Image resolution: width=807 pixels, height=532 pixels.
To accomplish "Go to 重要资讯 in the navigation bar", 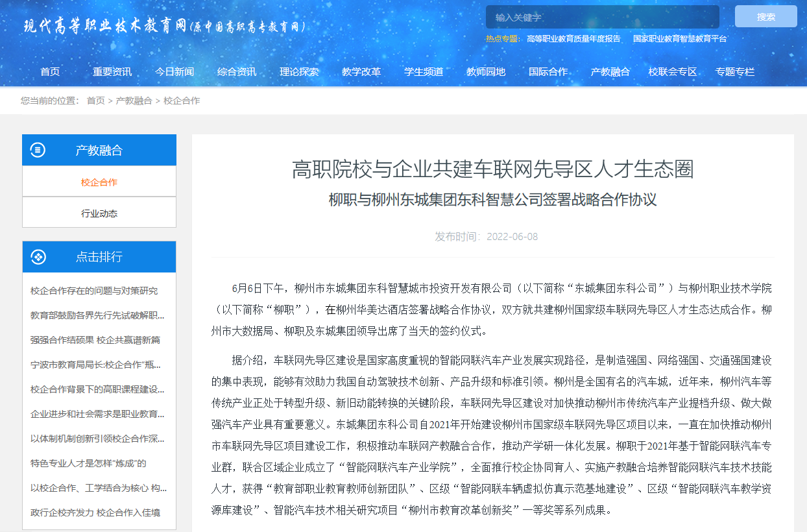I will click(x=112, y=72).
